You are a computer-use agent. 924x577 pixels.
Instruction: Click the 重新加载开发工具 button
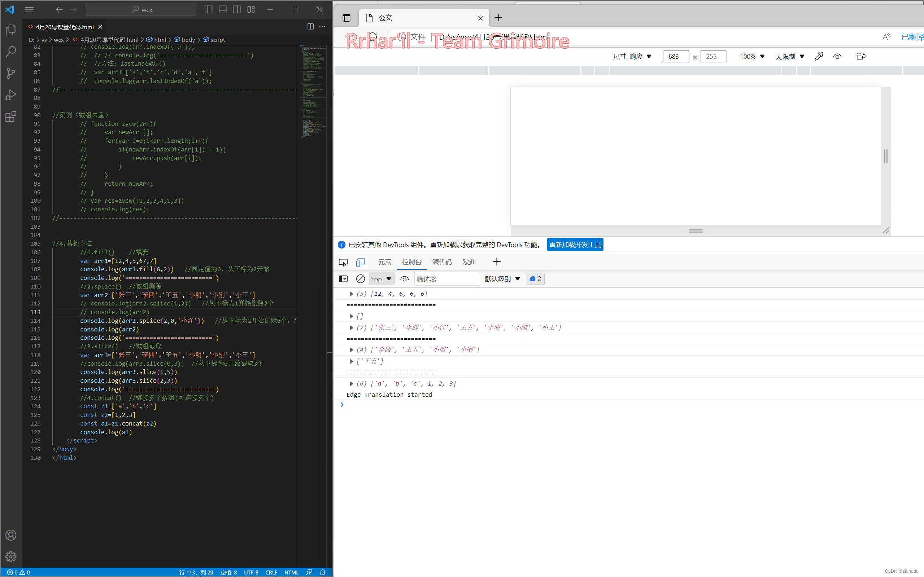coord(575,245)
